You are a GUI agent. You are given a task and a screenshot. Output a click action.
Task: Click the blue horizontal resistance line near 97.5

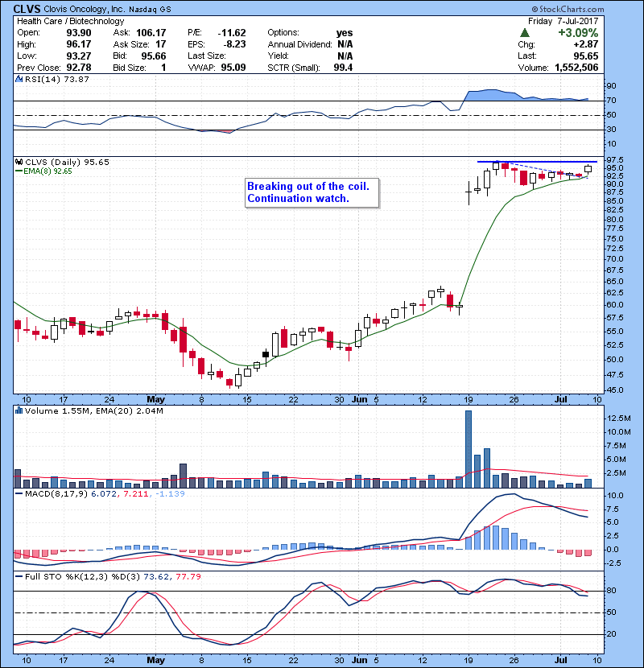537,162
